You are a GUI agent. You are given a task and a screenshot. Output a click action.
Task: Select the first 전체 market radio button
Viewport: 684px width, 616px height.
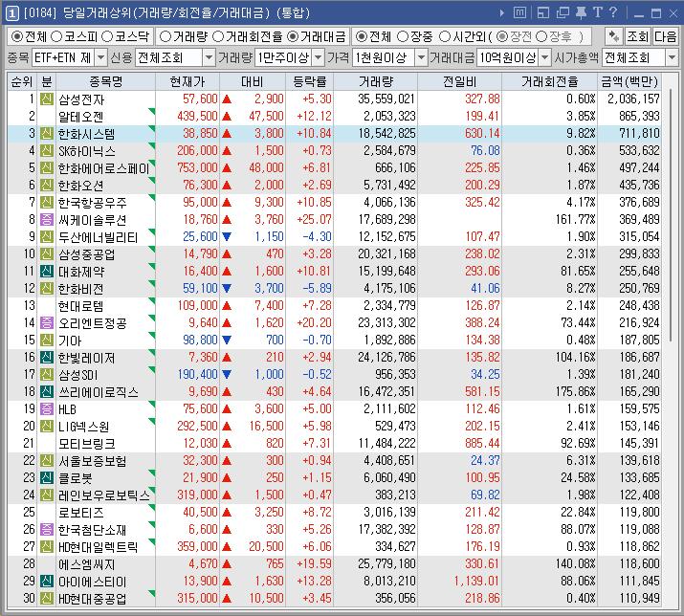click(x=16, y=36)
